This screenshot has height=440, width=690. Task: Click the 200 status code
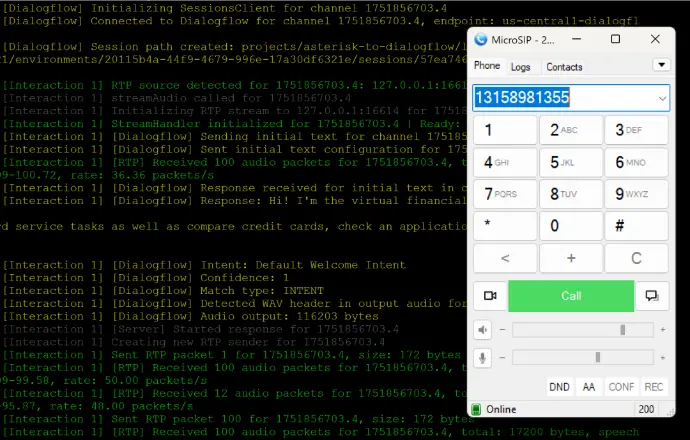coord(646,410)
